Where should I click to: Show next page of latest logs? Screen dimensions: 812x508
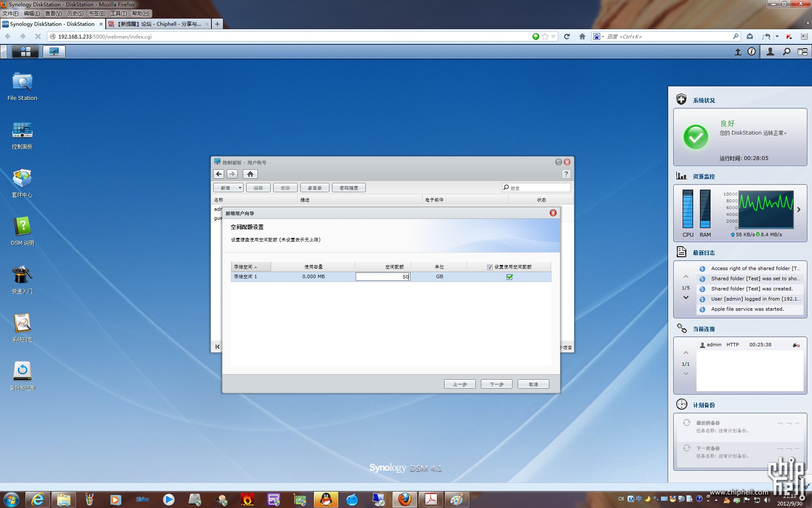tap(686, 298)
